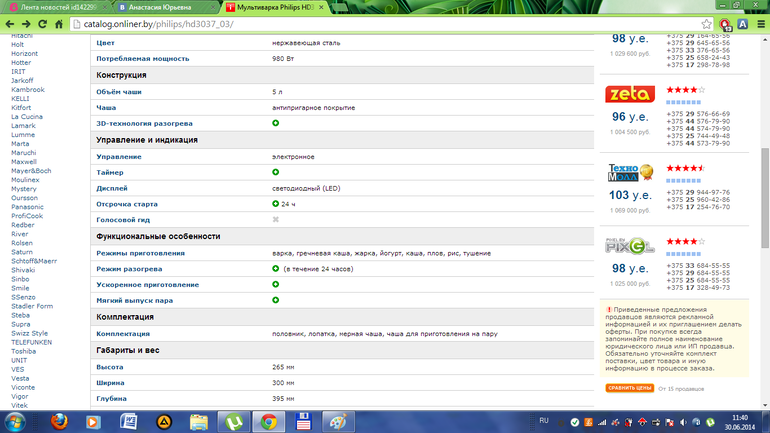The width and height of the screenshot is (770, 433).
Task: Click the browser back arrow button
Action: coord(12,23)
